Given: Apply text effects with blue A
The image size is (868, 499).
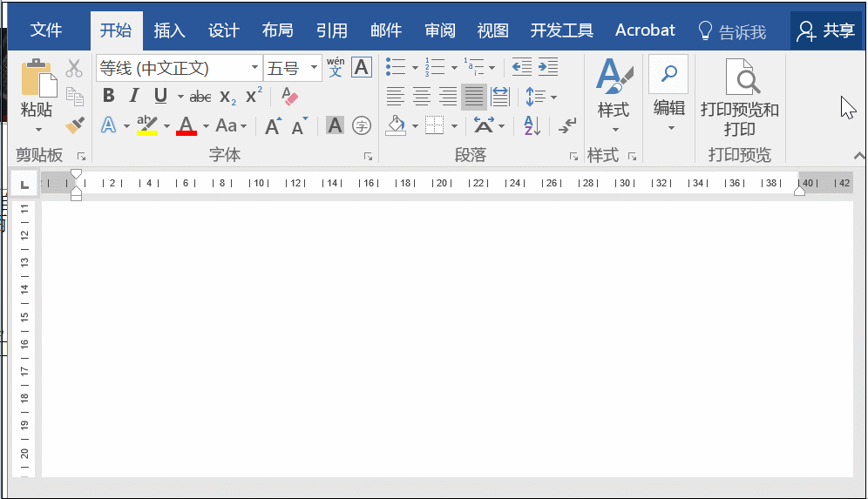Looking at the screenshot, I should pos(108,125).
